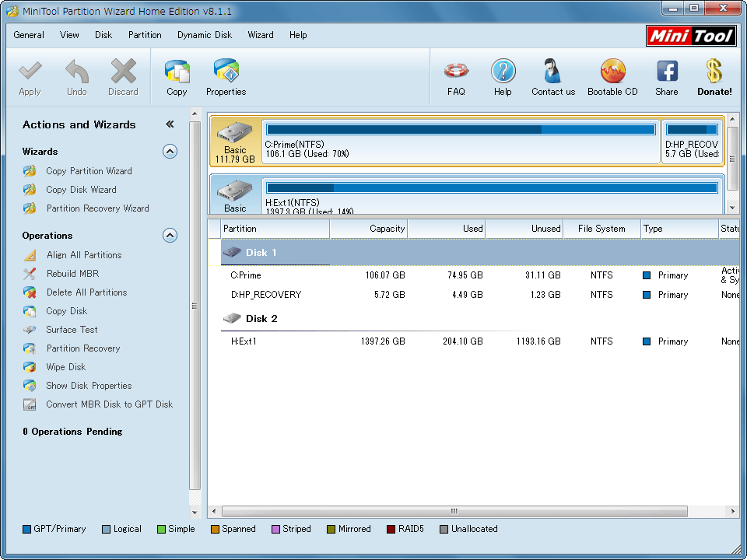This screenshot has width=747, height=560.
Task: Open the Wizard menu
Action: tap(261, 35)
